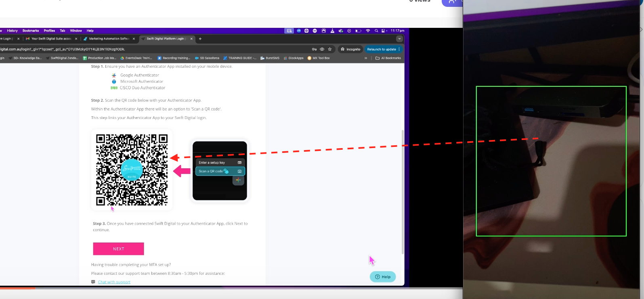Click the VLC cone menu bar icon
The image size is (644, 299).
pos(332,31)
